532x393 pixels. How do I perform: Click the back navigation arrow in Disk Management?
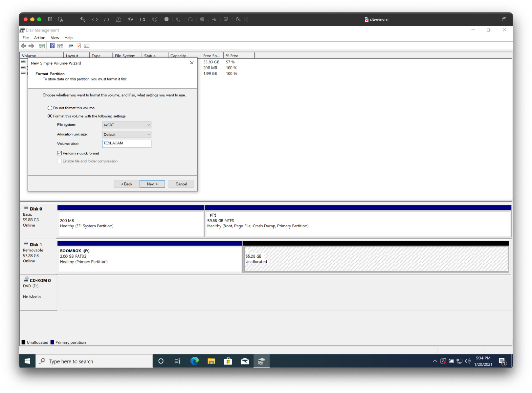24,46
